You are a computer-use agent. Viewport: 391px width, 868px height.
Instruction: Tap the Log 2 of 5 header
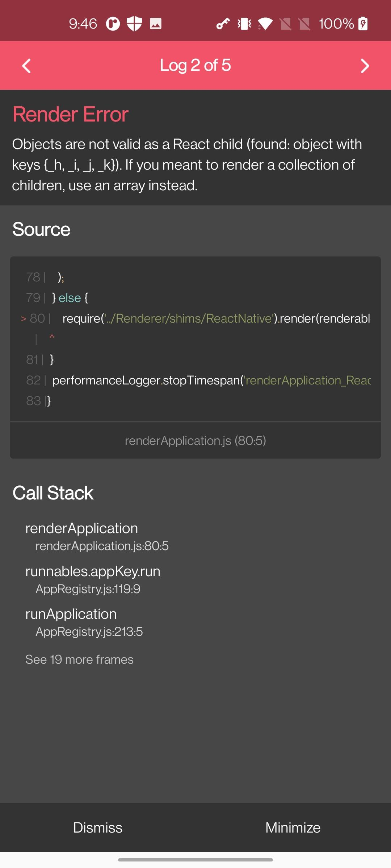(x=195, y=65)
